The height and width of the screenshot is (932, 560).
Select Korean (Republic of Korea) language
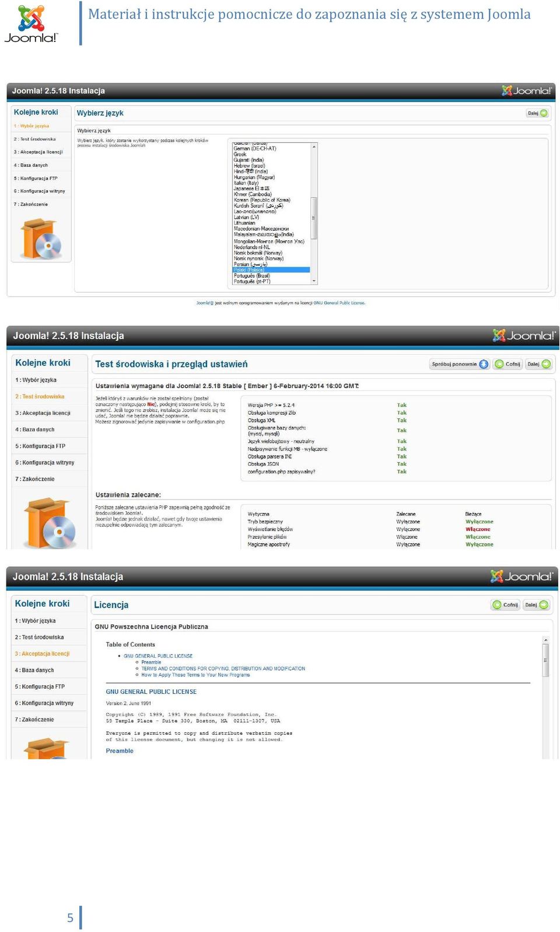pyautogui.click(x=262, y=200)
